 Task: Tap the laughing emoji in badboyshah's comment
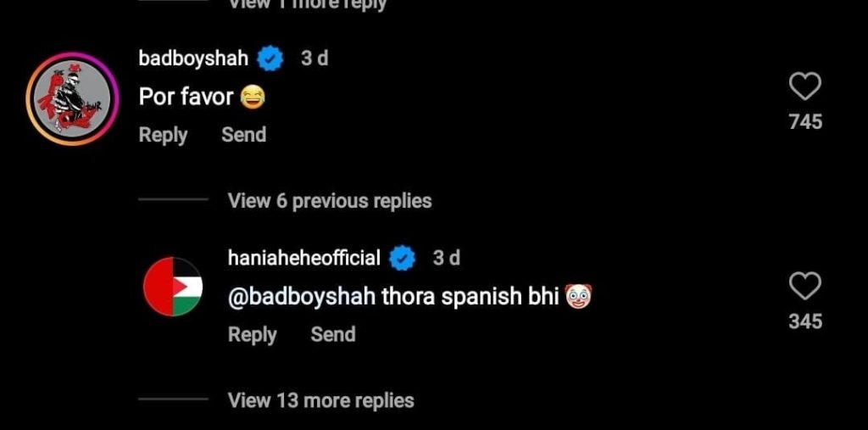pyautogui.click(x=253, y=98)
